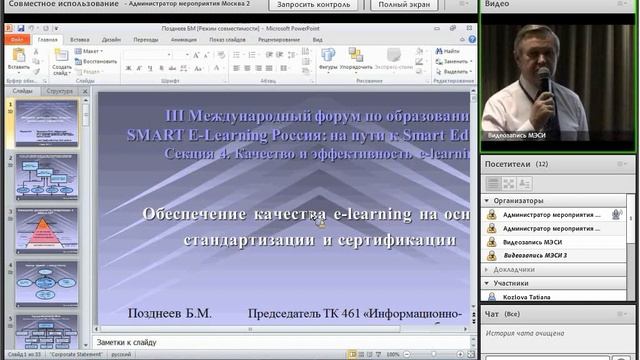Toggle italic К formatting
The width and height of the screenshot is (640, 360).
139,68
